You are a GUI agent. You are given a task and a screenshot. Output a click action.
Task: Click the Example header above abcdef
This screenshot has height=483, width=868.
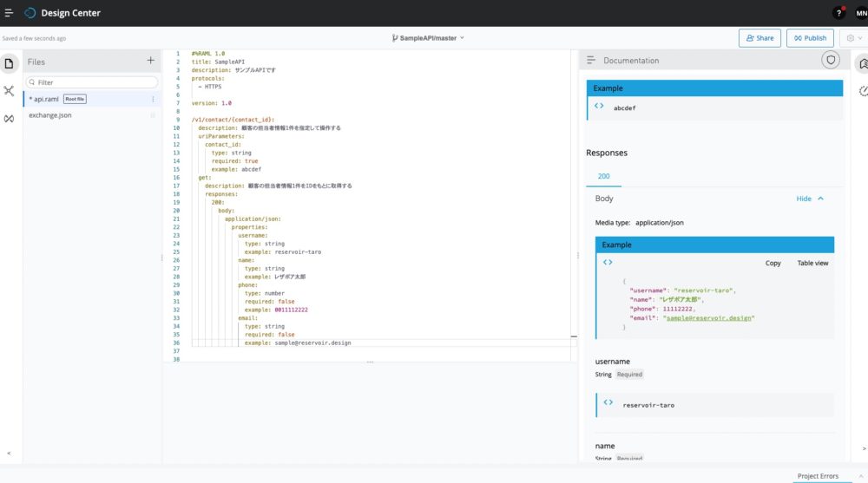714,88
